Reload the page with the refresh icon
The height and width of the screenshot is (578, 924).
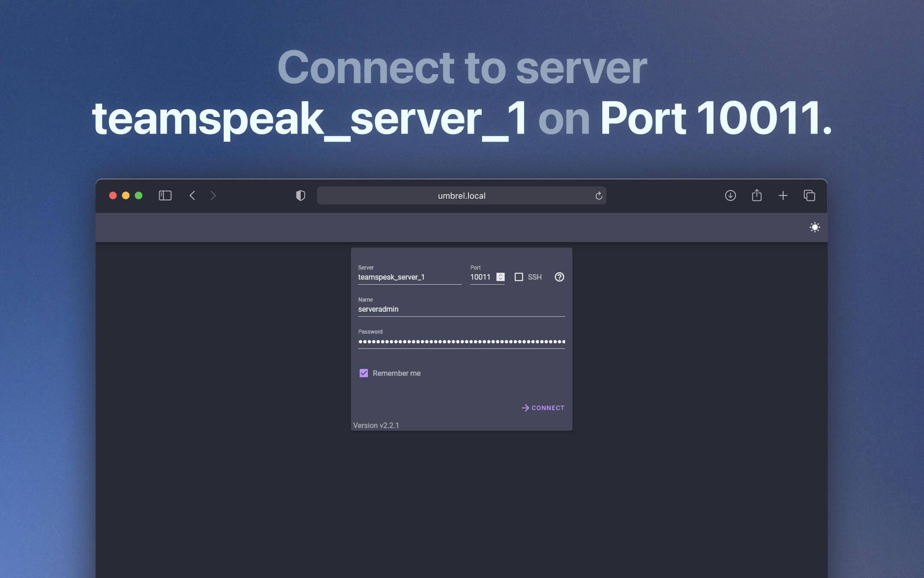(x=598, y=196)
